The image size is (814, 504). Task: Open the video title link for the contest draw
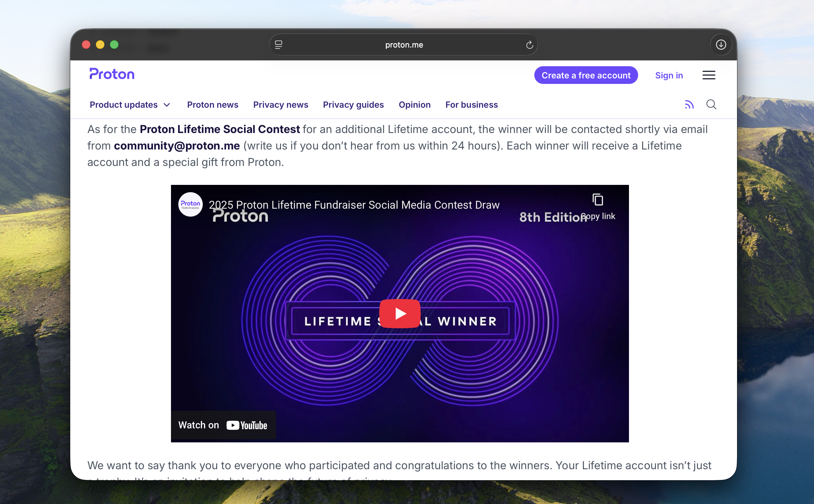pyautogui.click(x=354, y=205)
